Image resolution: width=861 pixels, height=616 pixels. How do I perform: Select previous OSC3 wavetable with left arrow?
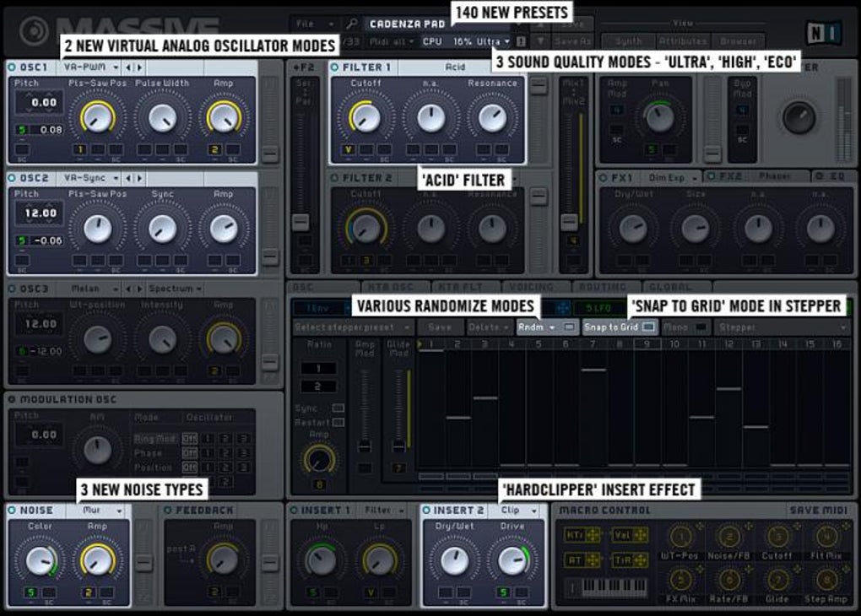coord(128,289)
